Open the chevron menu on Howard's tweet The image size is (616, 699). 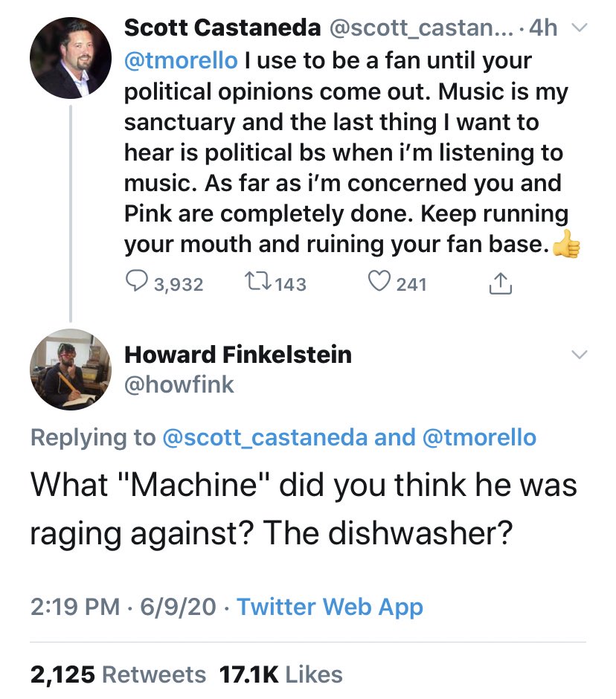coord(580,355)
